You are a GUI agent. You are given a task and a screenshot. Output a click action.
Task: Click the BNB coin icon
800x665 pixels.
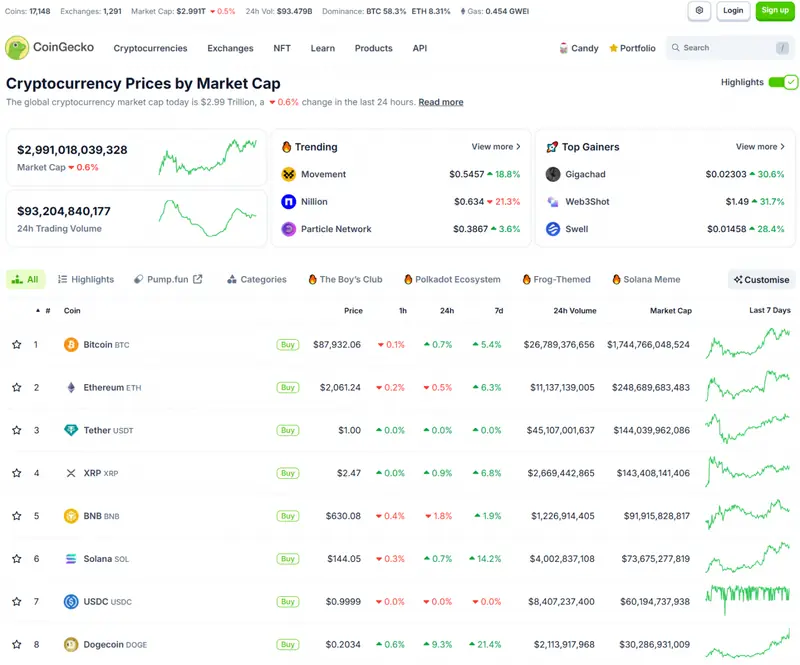[x=71, y=516]
